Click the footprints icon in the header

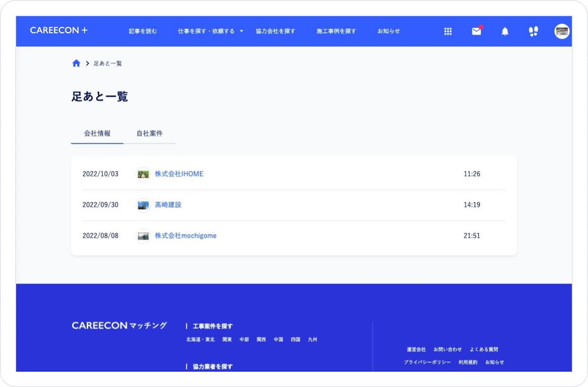533,31
